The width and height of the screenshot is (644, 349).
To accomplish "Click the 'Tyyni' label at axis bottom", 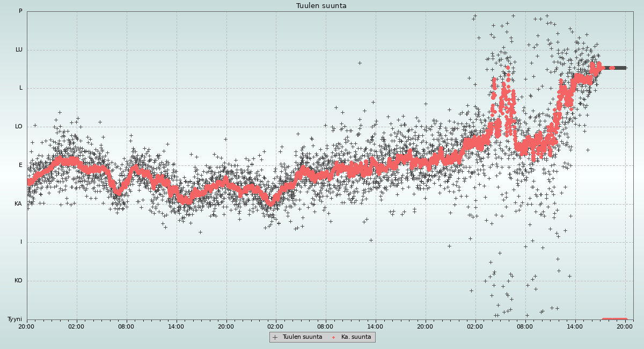I will pos(14,319).
